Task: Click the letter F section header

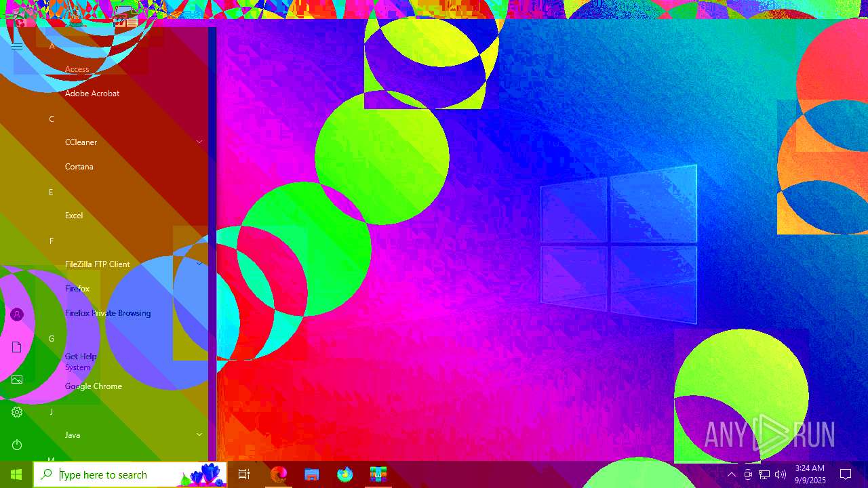Action: pos(51,241)
